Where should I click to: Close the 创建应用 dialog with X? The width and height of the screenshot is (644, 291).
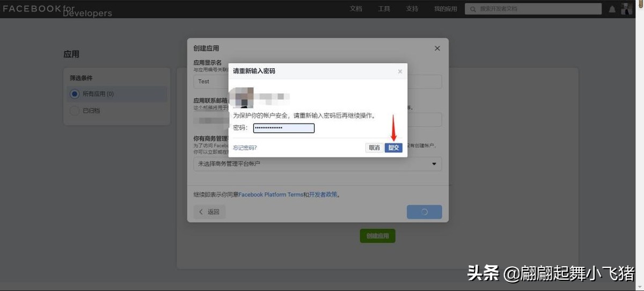point(437,48)
